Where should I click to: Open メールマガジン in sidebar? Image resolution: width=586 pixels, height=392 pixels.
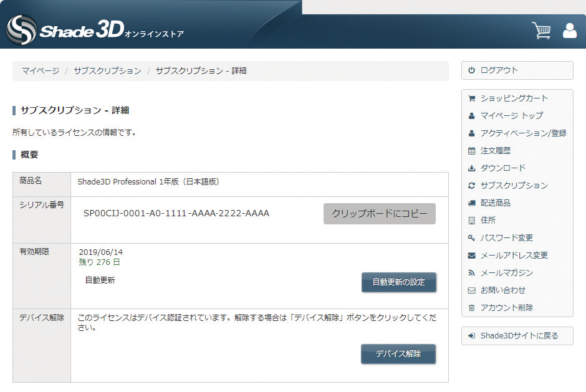point(507,273)
